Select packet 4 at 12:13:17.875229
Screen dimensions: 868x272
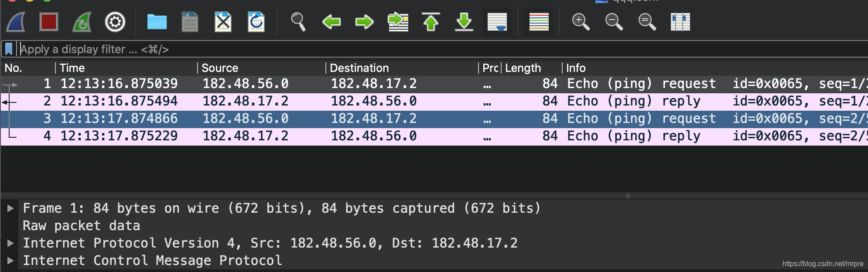[x=434, y=136]
